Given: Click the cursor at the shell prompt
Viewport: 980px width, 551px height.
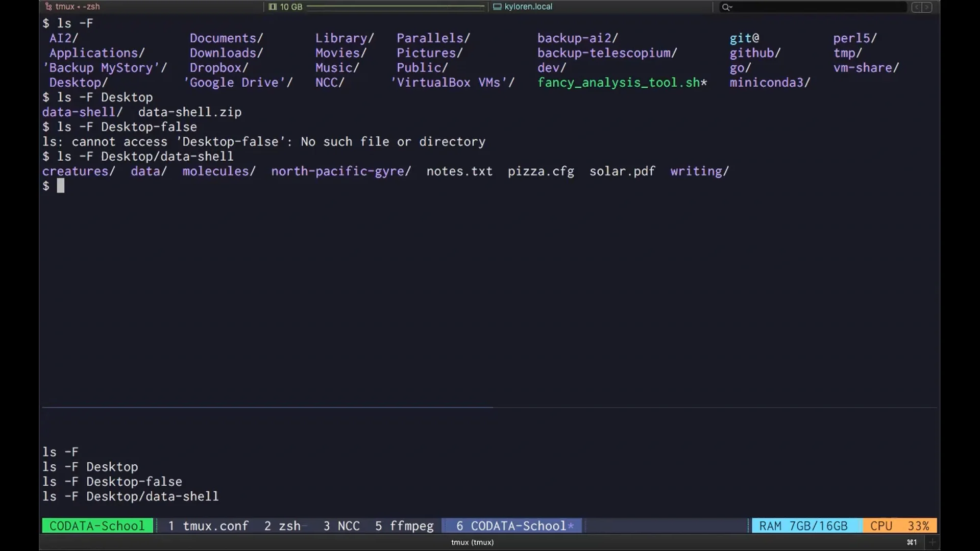Looking at the screenshot, I should (x=61, y=185).
